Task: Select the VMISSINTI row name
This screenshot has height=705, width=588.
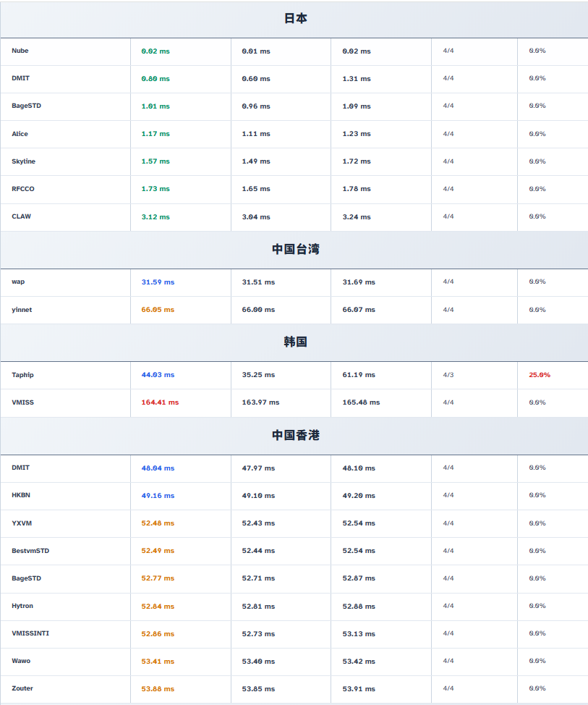Action: pyautogui.click(x=30, y=633)
